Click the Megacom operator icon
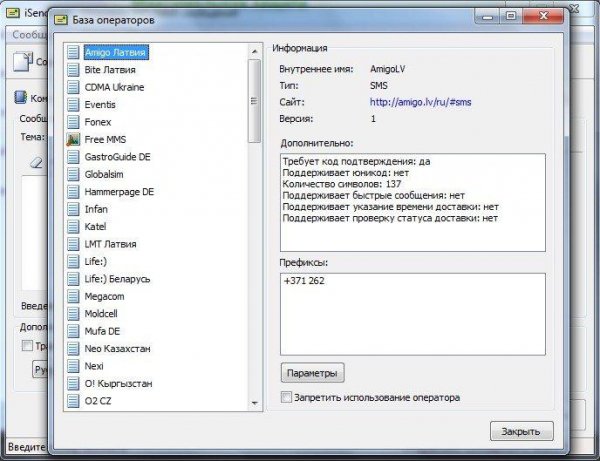 click(73, 296)
